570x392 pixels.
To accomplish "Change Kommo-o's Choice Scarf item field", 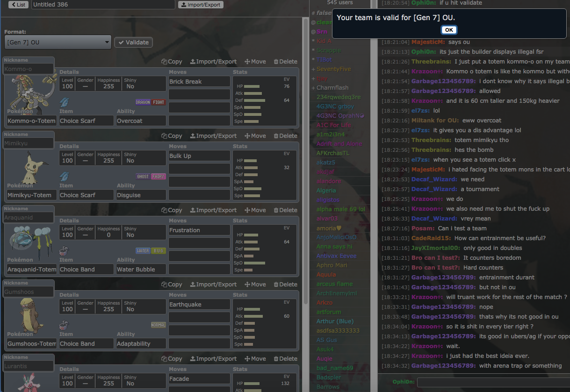I will coord(87,121).
